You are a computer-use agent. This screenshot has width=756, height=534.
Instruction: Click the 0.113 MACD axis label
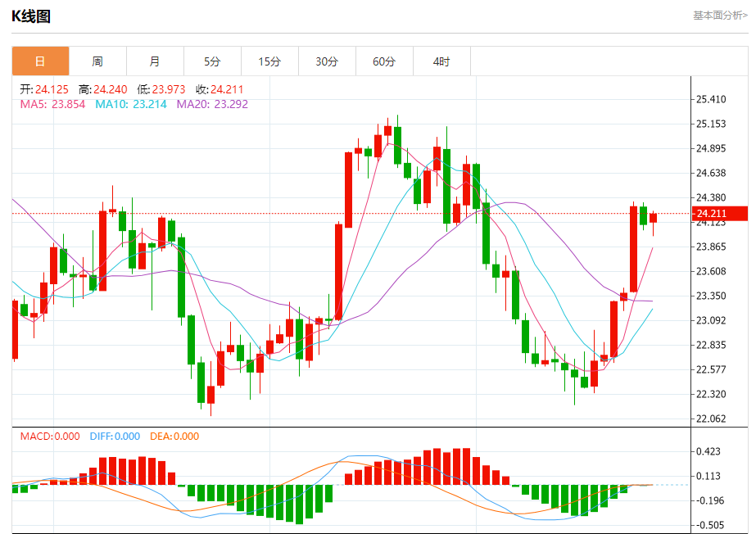pos(708,476)
